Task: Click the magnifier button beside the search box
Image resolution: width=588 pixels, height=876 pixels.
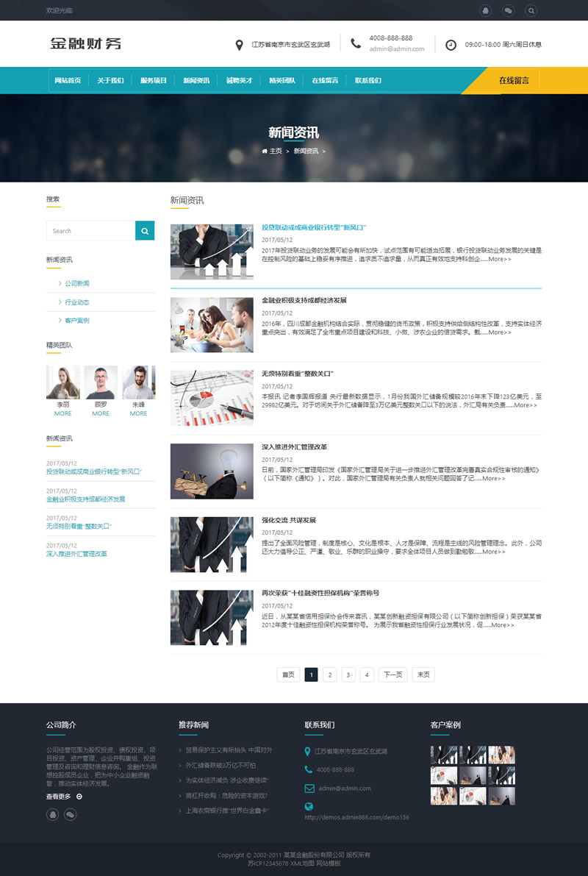Action: (x=145, y=230)
